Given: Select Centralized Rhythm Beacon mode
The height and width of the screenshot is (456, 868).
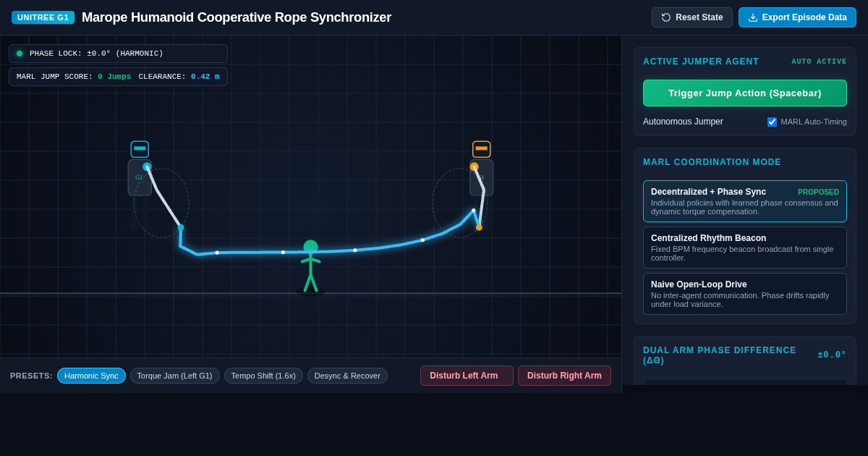Looking at the screenshot, I should click(745, 248).
